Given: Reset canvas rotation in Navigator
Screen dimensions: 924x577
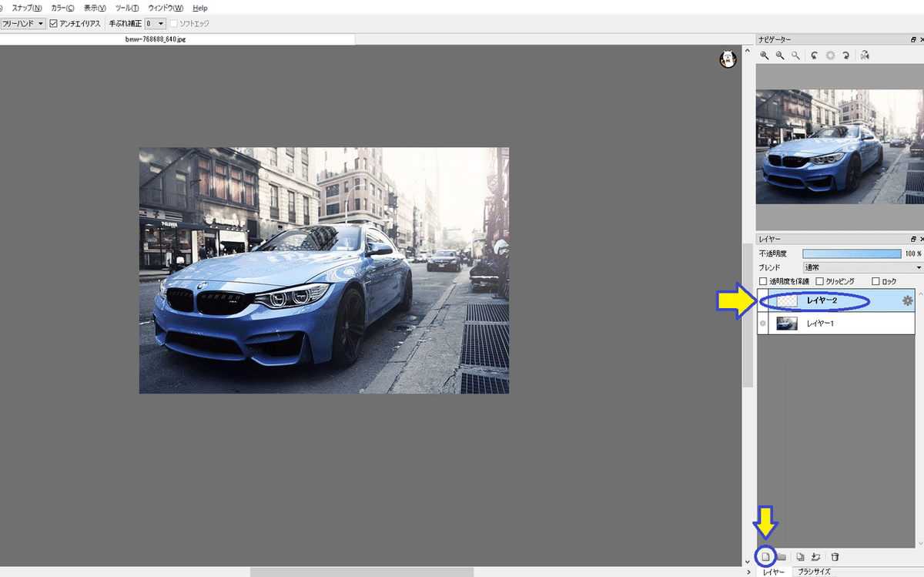Looking at the screenshot, I should pyautogui.click(x=831, y=55).
